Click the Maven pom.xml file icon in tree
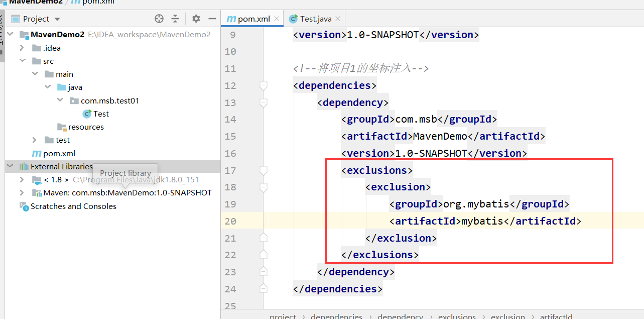644x319 pixels. pyautogui.click(x=36, y=153)
